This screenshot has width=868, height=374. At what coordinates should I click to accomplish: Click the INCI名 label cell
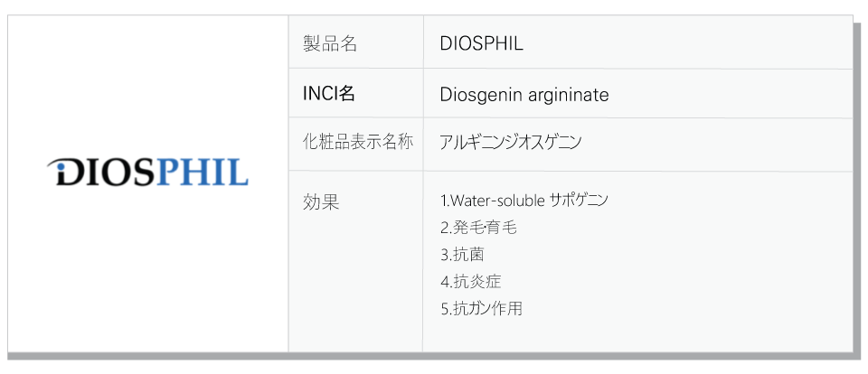click(x=356, y=94)
